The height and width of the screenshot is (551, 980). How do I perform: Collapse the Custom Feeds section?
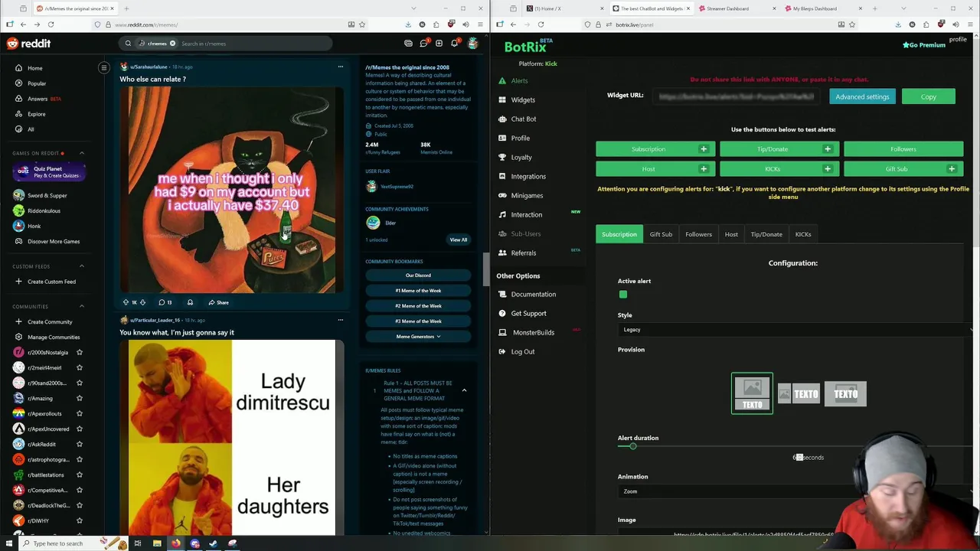click(82, 266)
